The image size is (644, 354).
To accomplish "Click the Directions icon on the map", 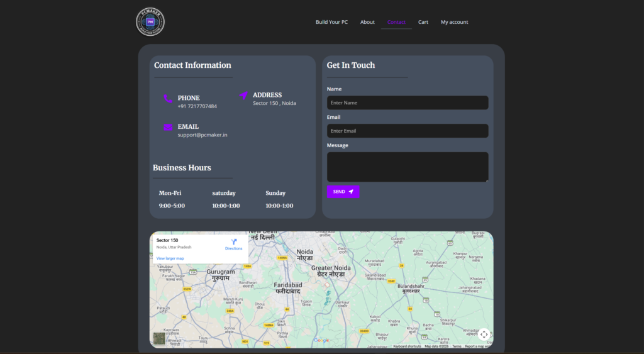I will click(x=234, y=242).
